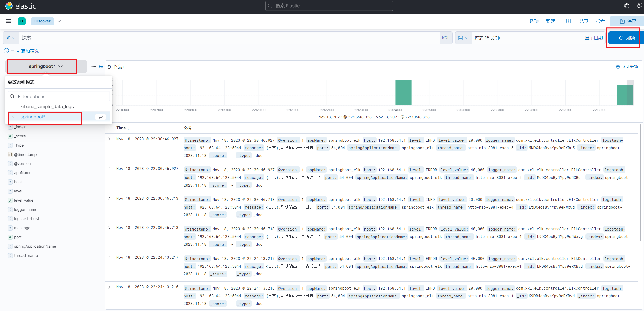Click the _score field type icon
This screenshot has height=311, width=644.
tap(10, 136)
